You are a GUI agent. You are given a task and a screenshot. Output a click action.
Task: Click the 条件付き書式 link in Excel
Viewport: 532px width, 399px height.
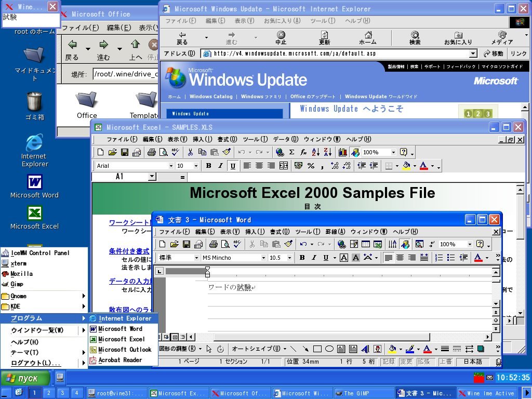click(129, 251)
